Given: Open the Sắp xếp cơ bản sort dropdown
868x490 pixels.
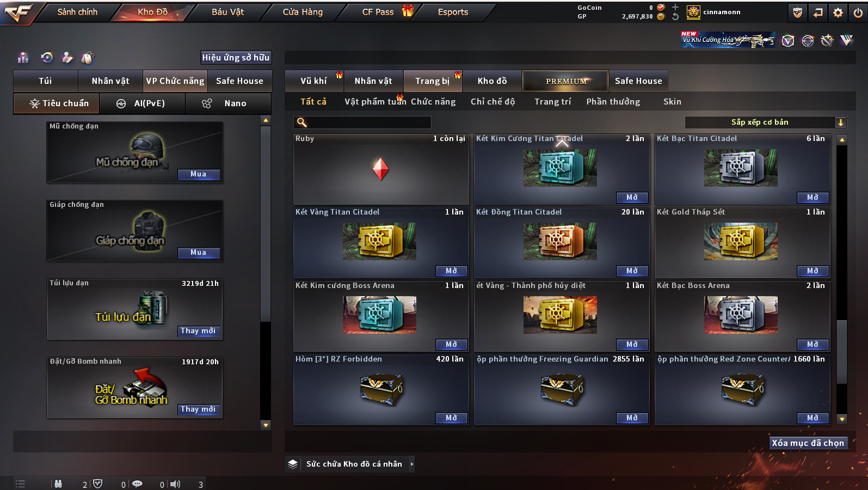Looking at the screenshot, I should pos(766,122).
